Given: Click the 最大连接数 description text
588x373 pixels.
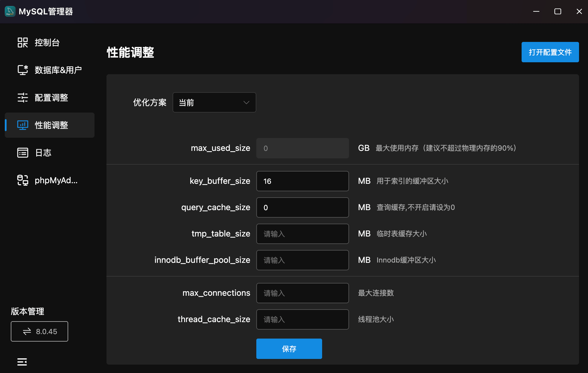Looking at the screenshot, I should tap(376, 293).
